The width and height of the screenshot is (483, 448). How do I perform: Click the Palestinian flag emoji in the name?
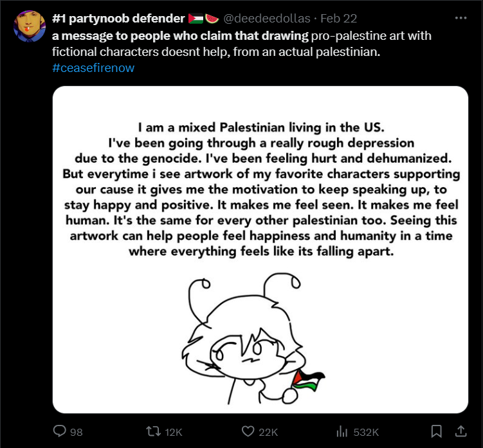click(x=196, y=18)
